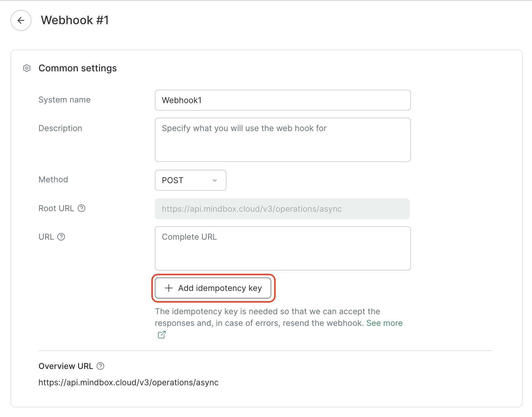
Task: Open the See more link
Action: pos(384,323)
